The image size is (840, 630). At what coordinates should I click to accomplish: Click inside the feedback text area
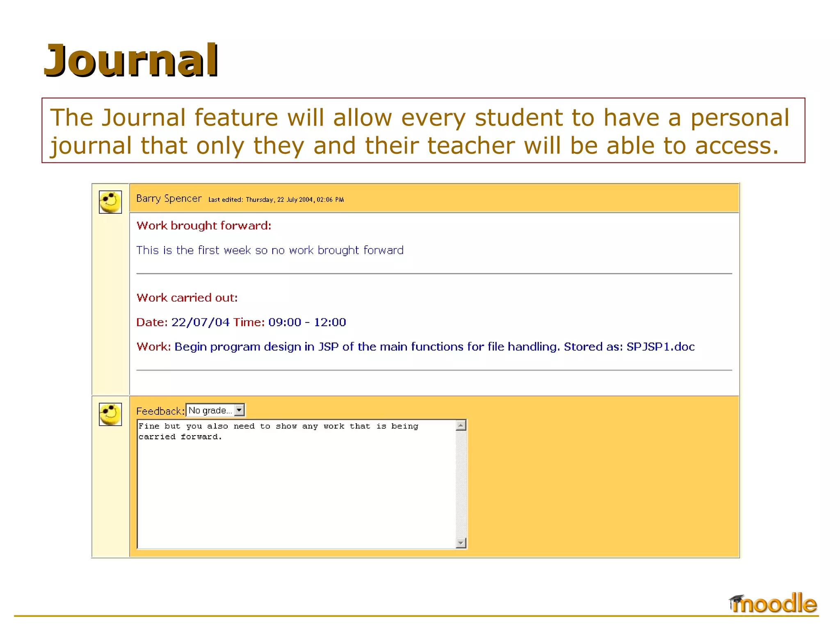(296, 484)
